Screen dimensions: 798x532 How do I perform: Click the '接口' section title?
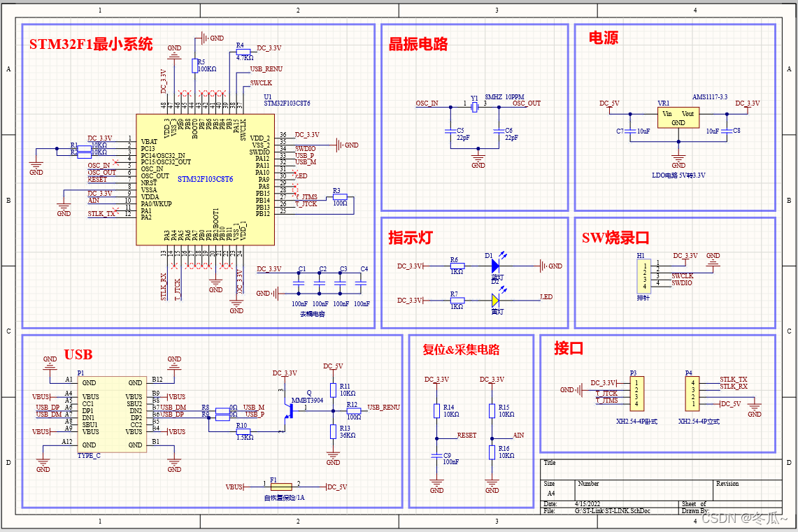[x=569, y=348]
